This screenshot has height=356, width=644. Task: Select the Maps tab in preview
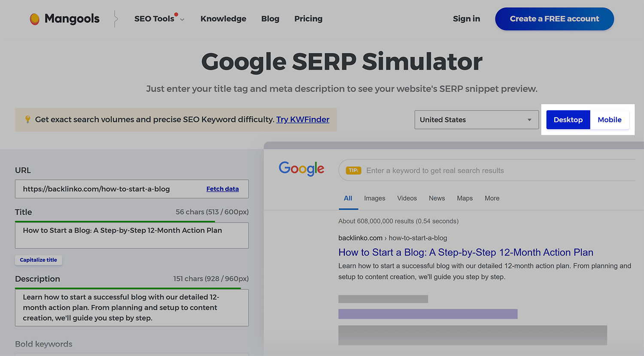pos(465,198)
